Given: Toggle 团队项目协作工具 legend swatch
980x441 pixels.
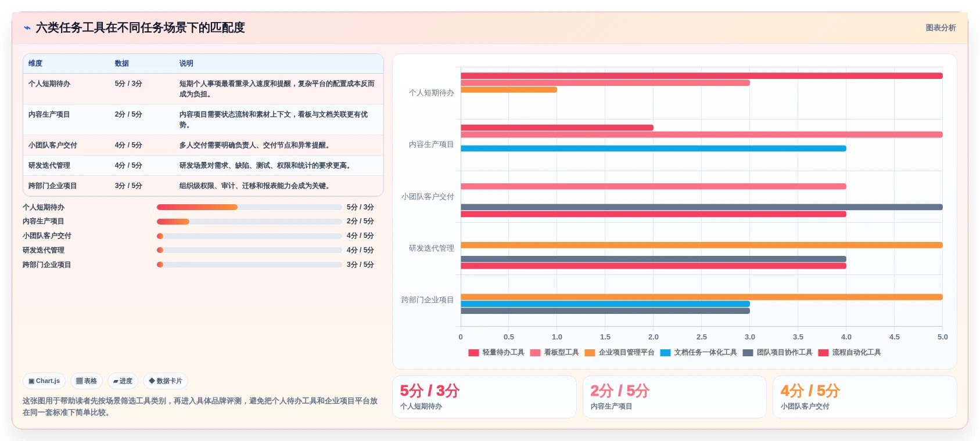Looking at the screenshot, I should pyautogui.click(x=748, y=353).
